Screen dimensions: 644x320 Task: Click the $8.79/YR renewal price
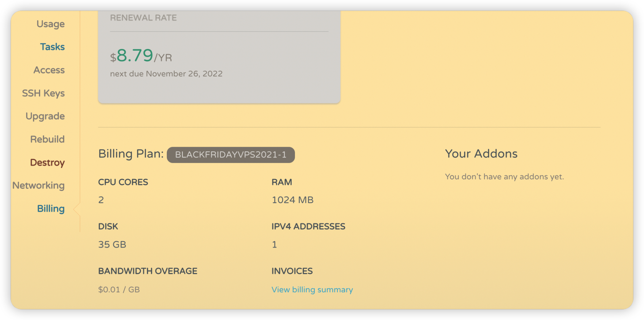pos(141,56)
